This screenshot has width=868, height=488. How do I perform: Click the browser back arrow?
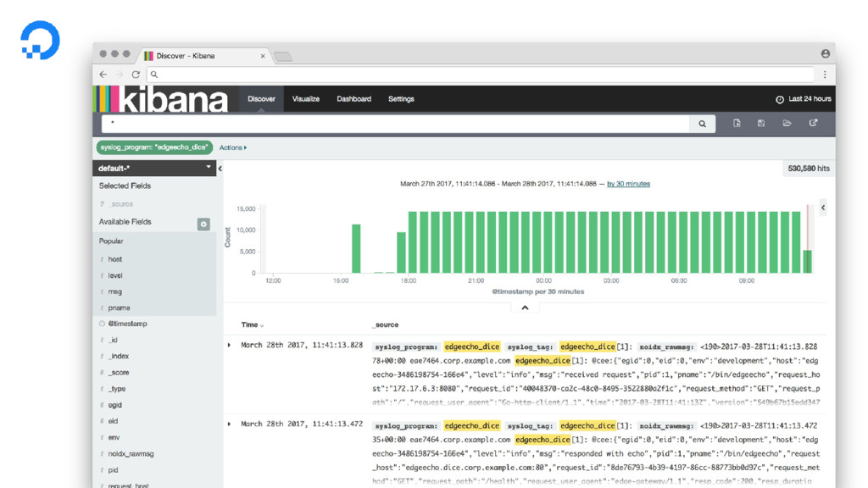103,75
